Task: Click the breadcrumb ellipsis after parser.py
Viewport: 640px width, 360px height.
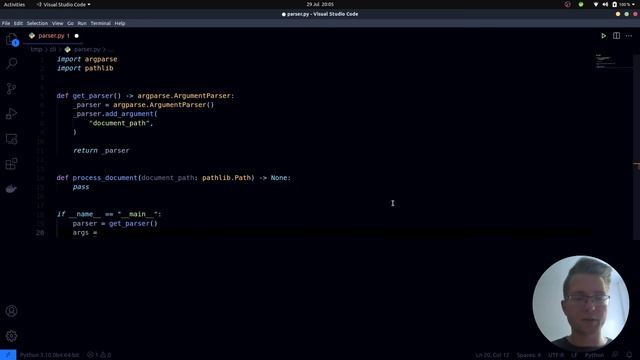Action: pos(111,49)
